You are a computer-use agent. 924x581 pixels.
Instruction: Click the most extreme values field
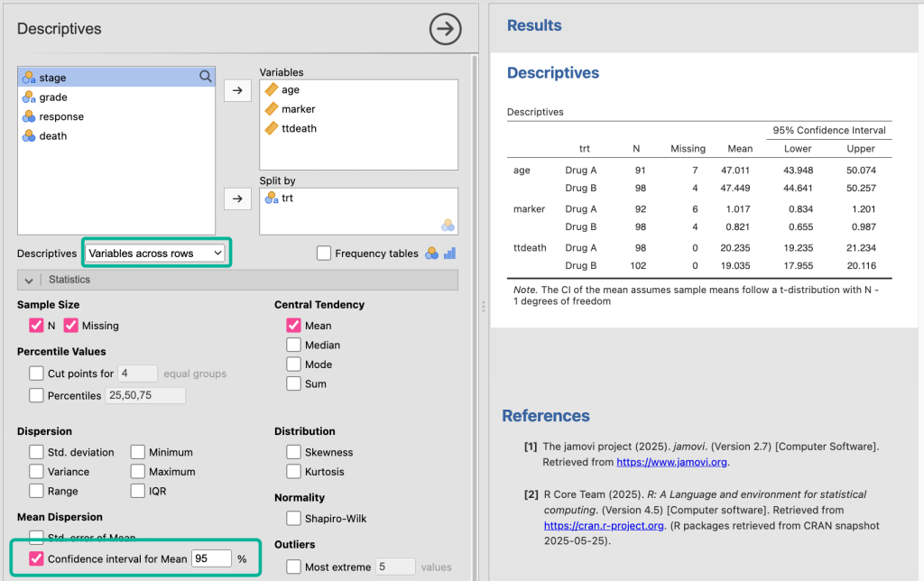[395, 567]
